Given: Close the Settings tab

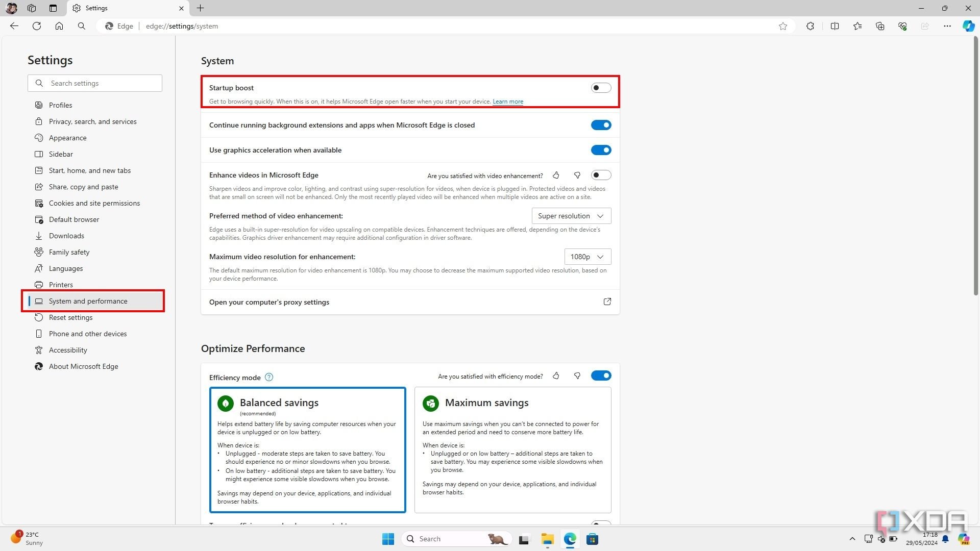Looking at the screenshot, I should pyautogui.click(x=181, y=8).
